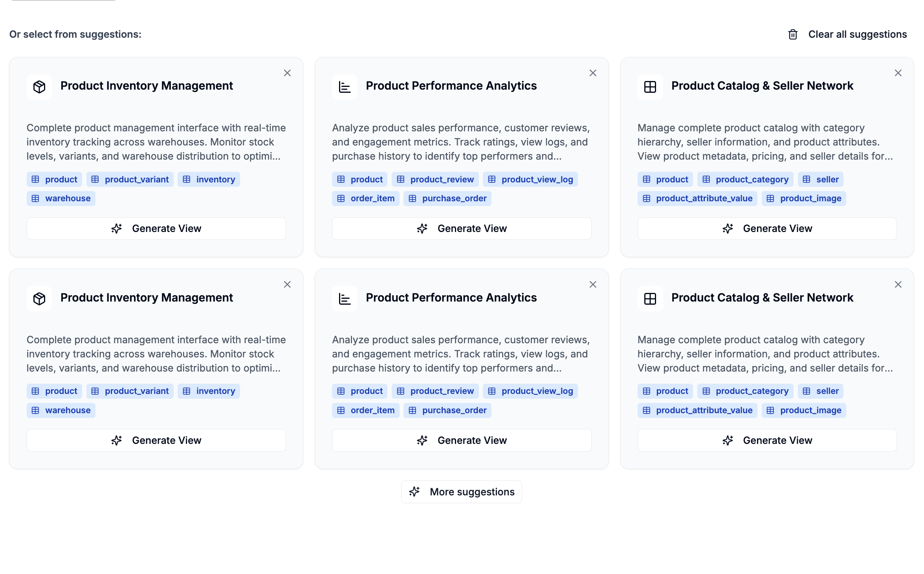Click the chart icon on second Product Performance Analytics card

click(345, 298)
